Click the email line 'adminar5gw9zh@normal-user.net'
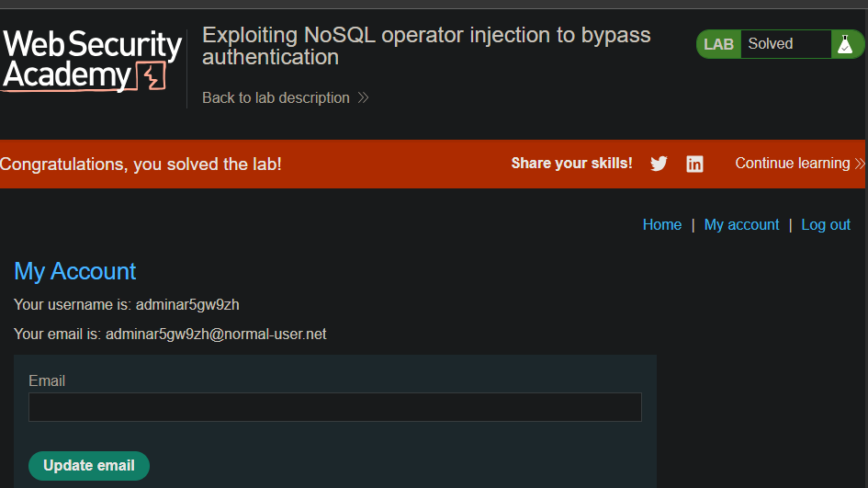 (x=170, y=334)
